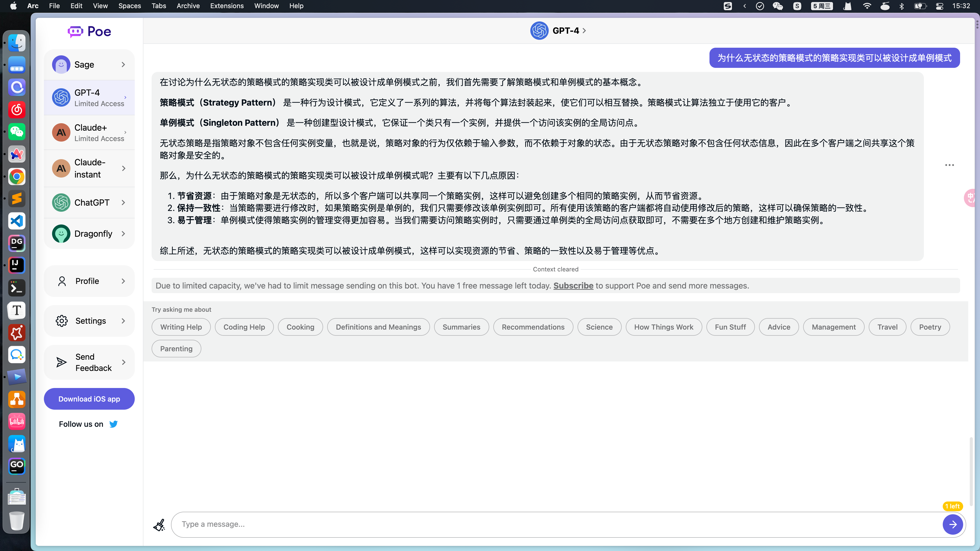Click the Poe logo
This screenshot has width=980, height=551.
tap(89, 32)
